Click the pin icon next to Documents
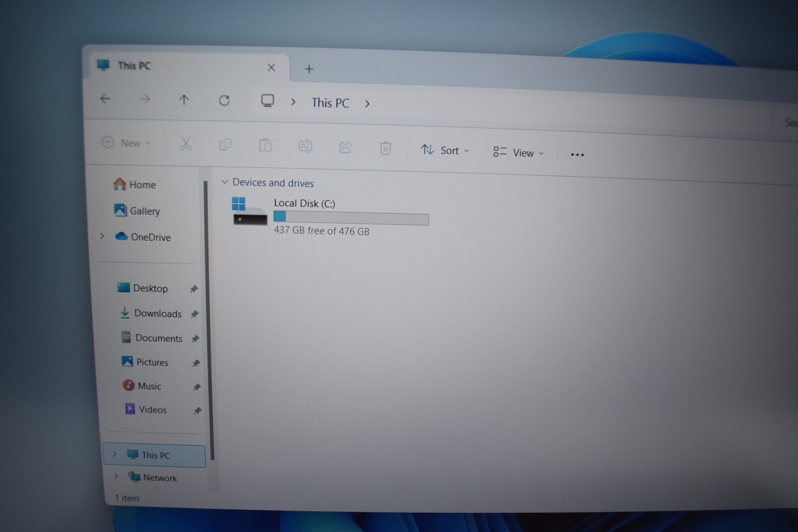 (x=195, y=338)
